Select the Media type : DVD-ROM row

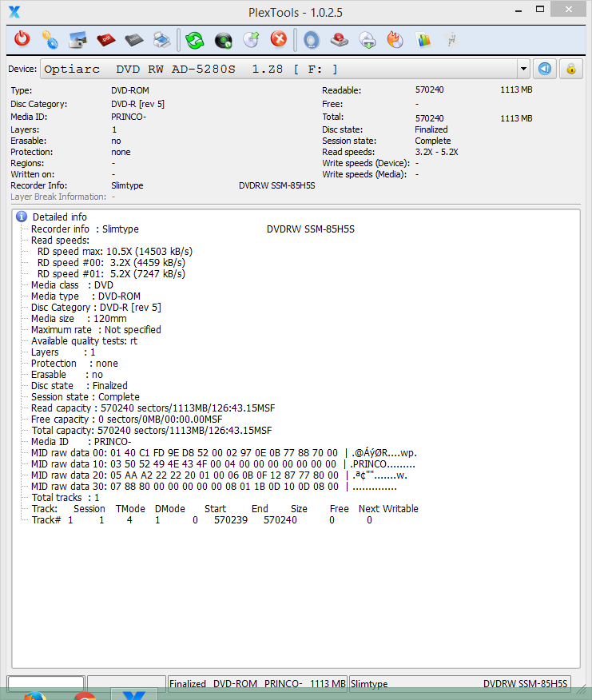(x=85, y=296)
